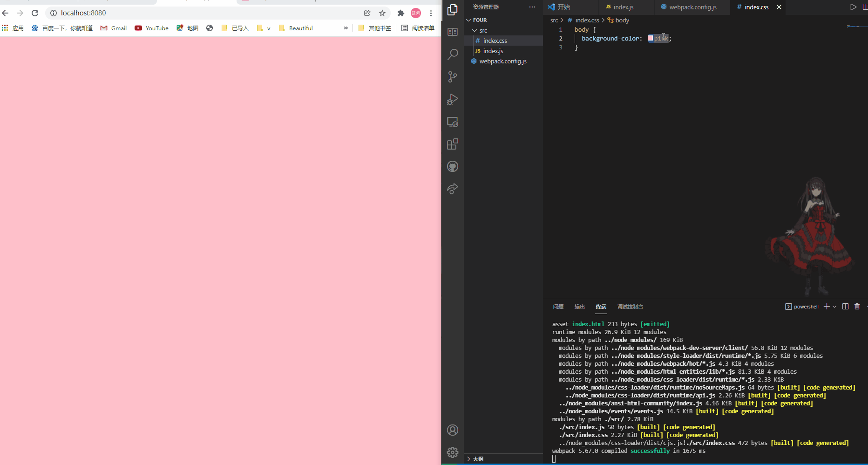
Task: Select the Run and Debug icon
Action: coord(452,99)
